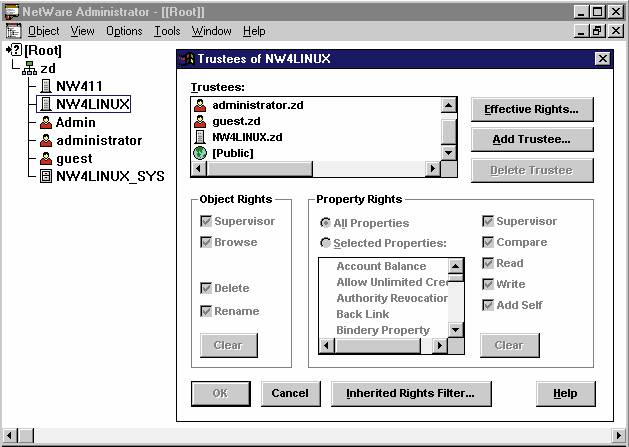Click the dialog Help button
Screen dimensions: 629x447
coord(566,394)
